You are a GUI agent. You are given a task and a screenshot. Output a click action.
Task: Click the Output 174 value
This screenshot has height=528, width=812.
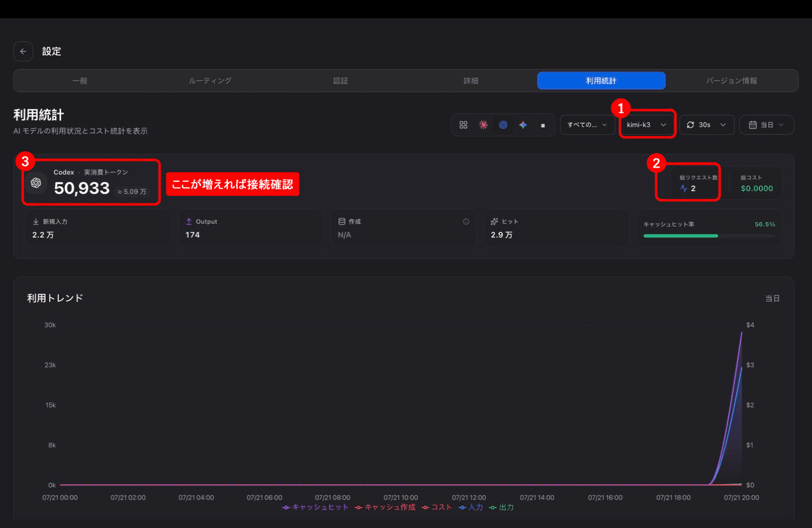(x=192, y=235)
